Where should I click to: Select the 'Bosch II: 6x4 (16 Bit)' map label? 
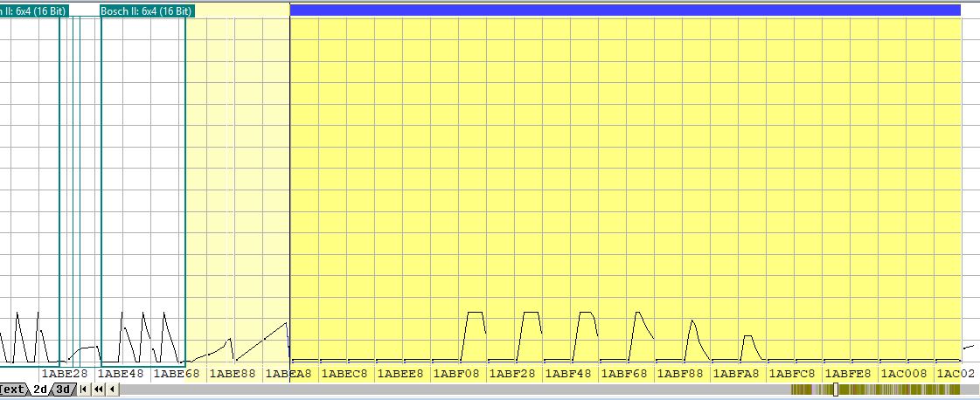146,10
